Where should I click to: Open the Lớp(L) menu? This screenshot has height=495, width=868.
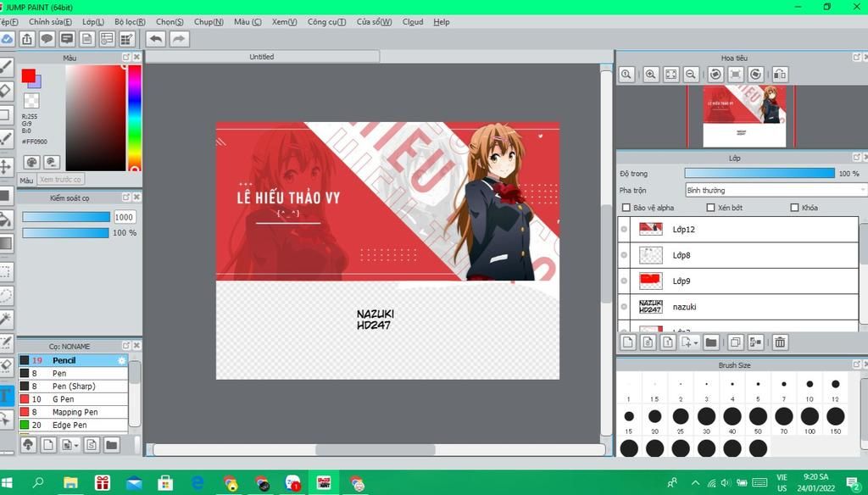pyautogui.click(x=93, y=21)
